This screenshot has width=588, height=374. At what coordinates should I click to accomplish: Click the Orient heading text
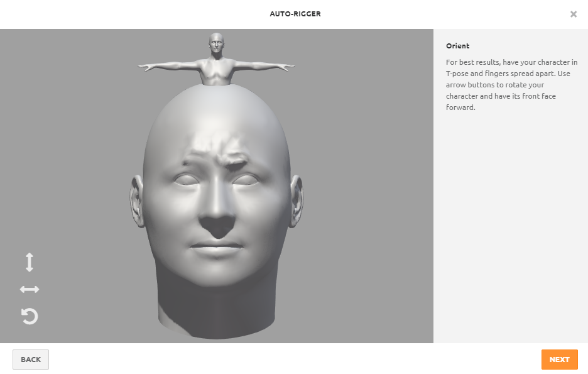457,46
